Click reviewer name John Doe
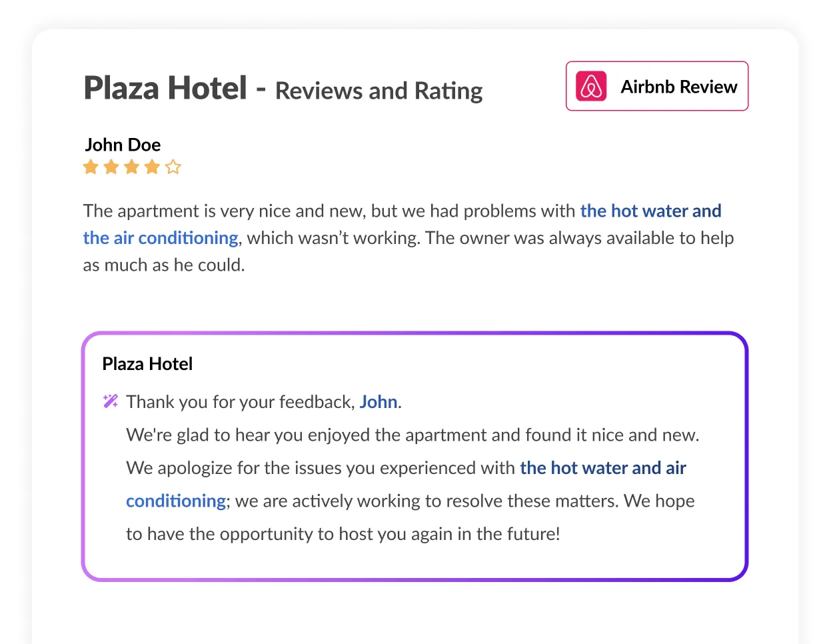Screen dimensions: 831x644 (123, 145)
